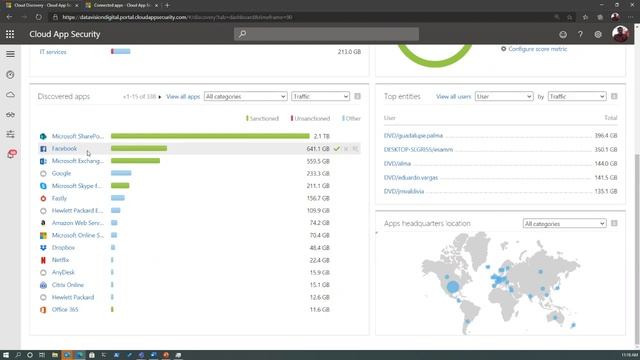Screen dimensions: 640x360
Task: Click the Dropbox app icon
Action: point(43,248)
